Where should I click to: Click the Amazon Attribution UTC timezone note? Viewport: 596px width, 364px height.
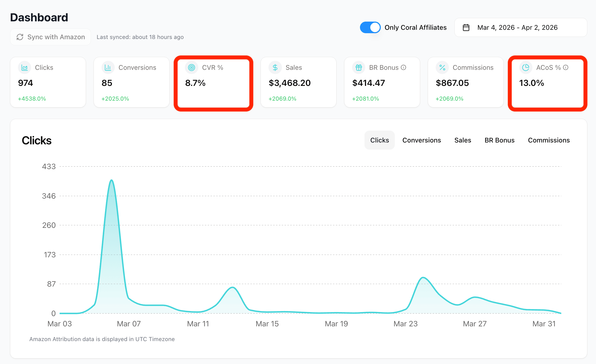coord(102,339)
